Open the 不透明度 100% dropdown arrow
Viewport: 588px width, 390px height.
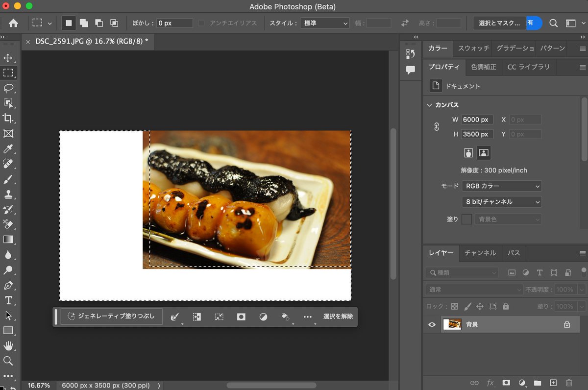(x=582, y=290)
